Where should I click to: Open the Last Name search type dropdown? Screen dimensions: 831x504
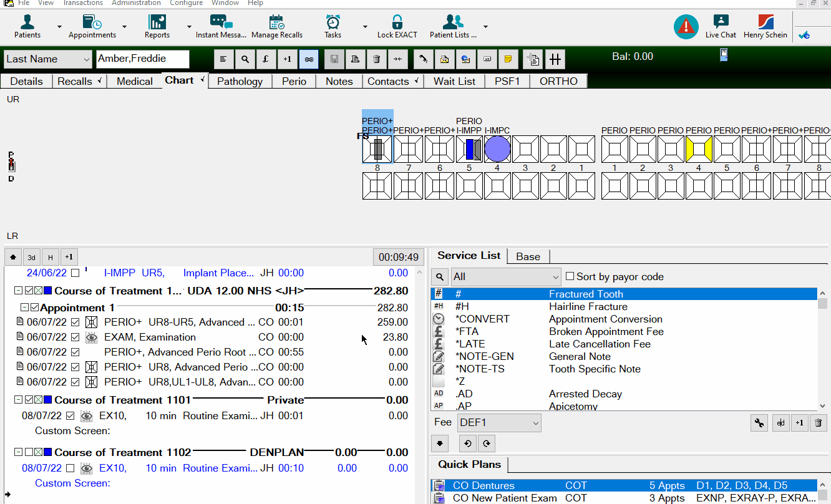(47, 59)
